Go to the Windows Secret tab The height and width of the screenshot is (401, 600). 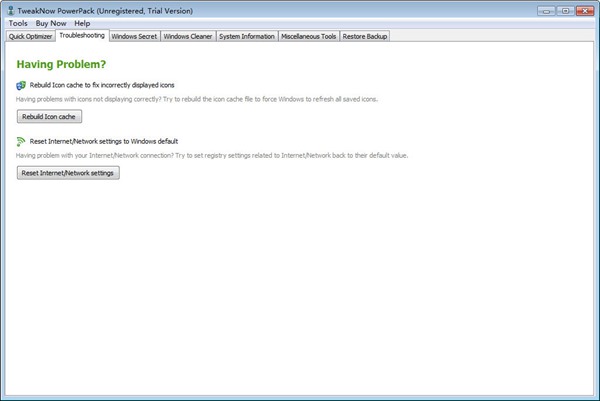pyautogui.click(x=134, y=36)
